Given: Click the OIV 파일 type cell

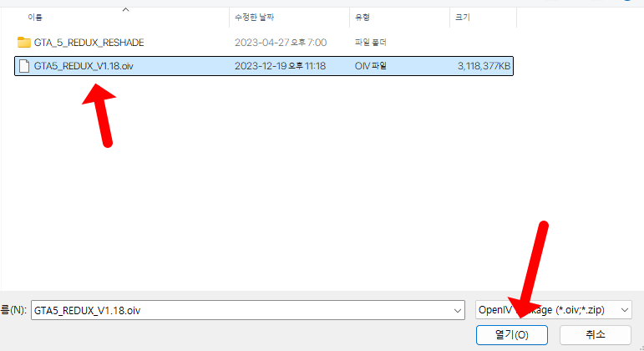Looking at the screenshot, I should tap(371, 66).
